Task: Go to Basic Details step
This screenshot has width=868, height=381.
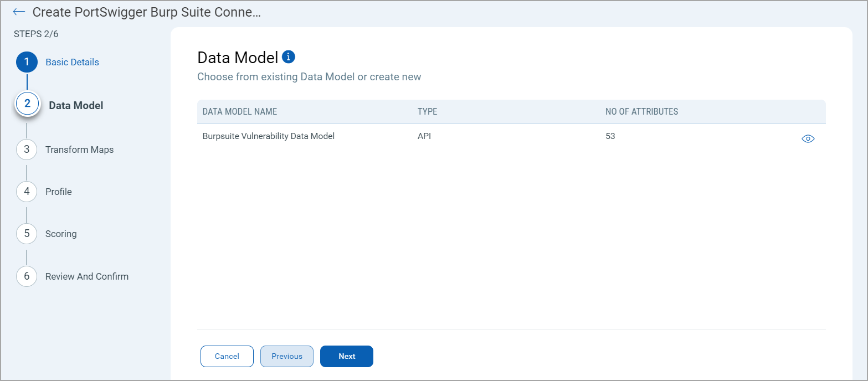Action: point(72,62)
